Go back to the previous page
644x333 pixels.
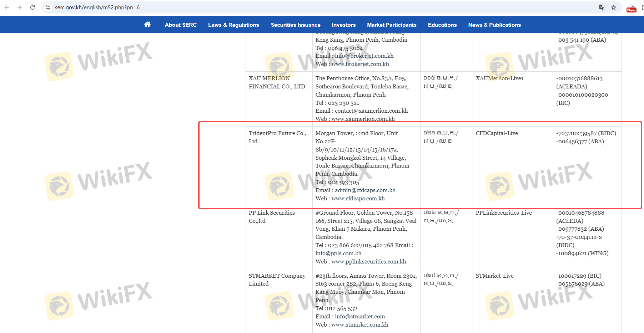(7, 7)
